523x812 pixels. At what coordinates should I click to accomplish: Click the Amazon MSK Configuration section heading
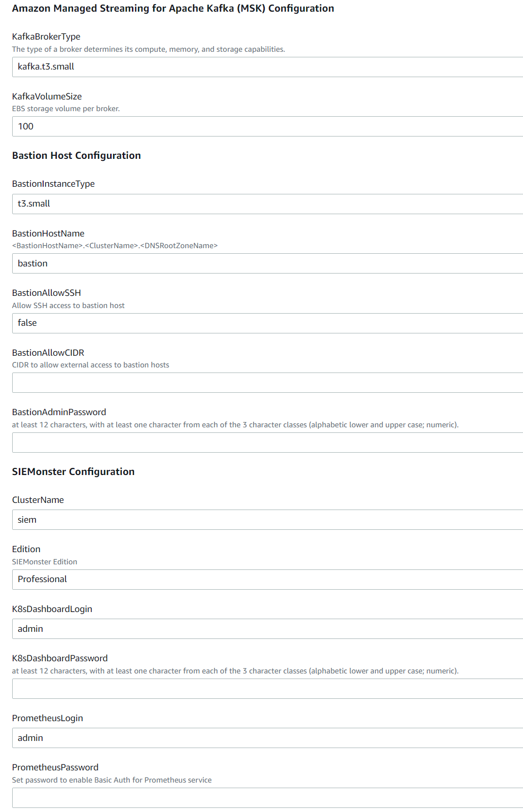coord(173,9)
